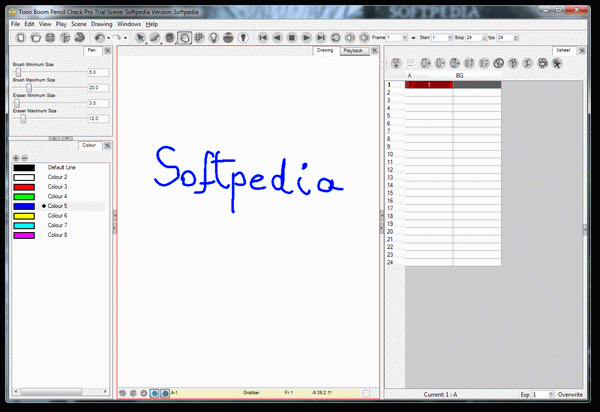The height and width of the screenshot is (412, 600).
Task: Close the Colour panel
Action: (x=108, y=145)
